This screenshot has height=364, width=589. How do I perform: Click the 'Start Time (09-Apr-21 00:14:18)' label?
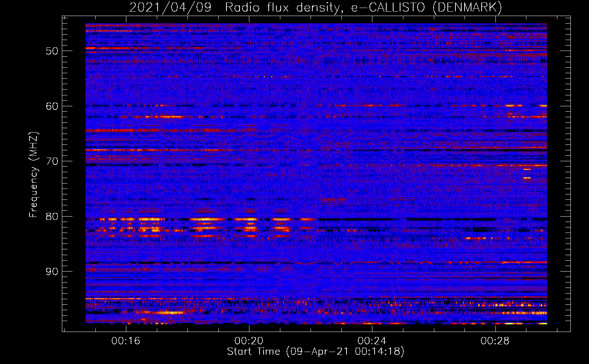click(x=316, y=352)
